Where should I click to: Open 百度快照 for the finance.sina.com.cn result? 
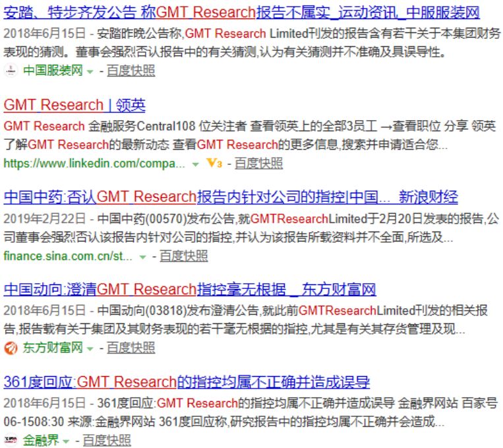point(184,256)
